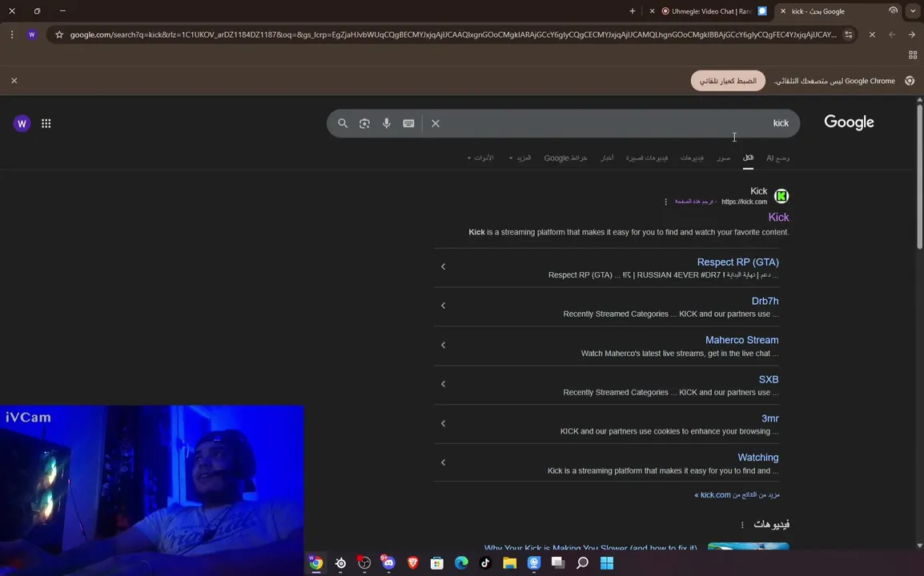Click the page vertical scrollbar thumb

919,177
